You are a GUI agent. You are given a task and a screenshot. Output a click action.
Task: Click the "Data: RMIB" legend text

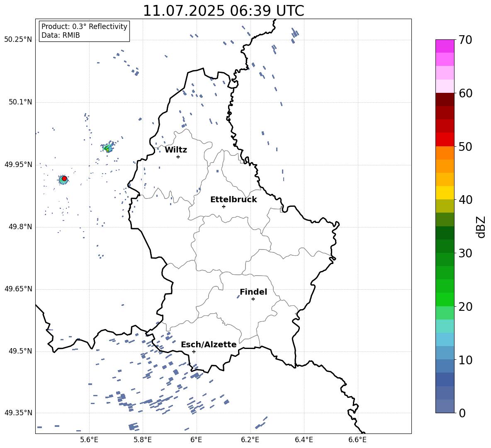click(61, 35)
